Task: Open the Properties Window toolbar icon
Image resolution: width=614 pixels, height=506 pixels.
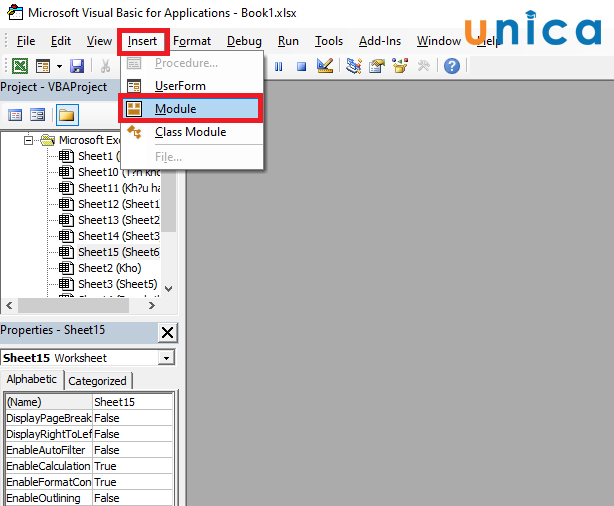Action: 377,66
